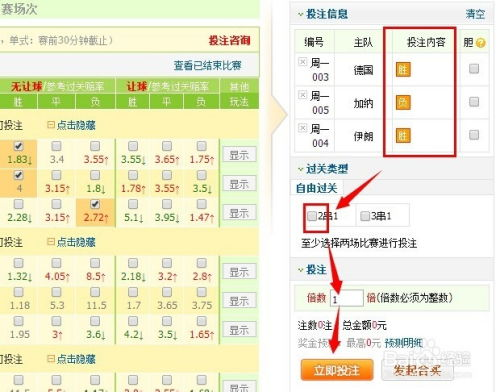500x392 pixels.
Task: Check the 1.18 odds checkbox
Action: point(19,292)
